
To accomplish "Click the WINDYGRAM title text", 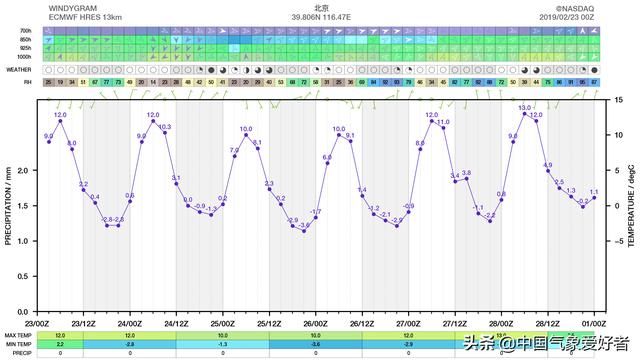I will point(73,8).
